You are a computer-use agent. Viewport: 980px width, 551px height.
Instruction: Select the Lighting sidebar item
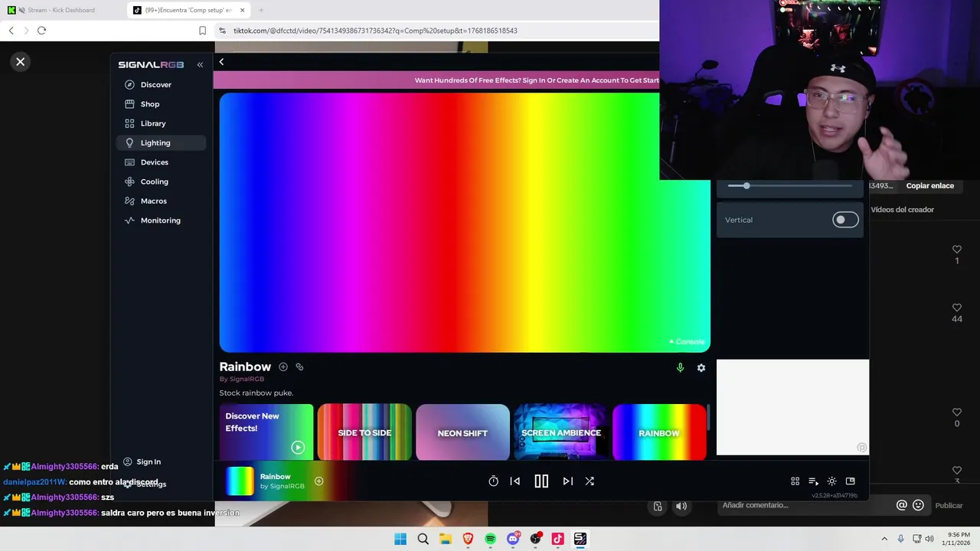[x=160, y=142]
